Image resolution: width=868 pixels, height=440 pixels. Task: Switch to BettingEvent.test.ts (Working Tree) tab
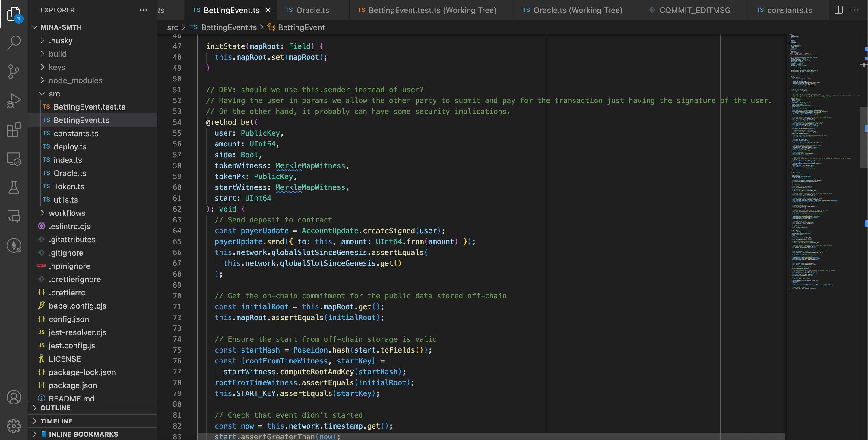click(x=432, y=10)
